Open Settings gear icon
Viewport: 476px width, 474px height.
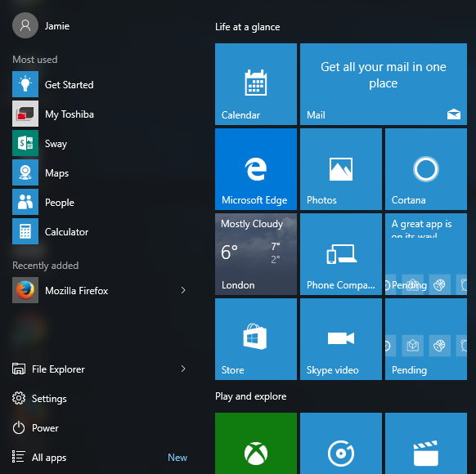[19, 398]
